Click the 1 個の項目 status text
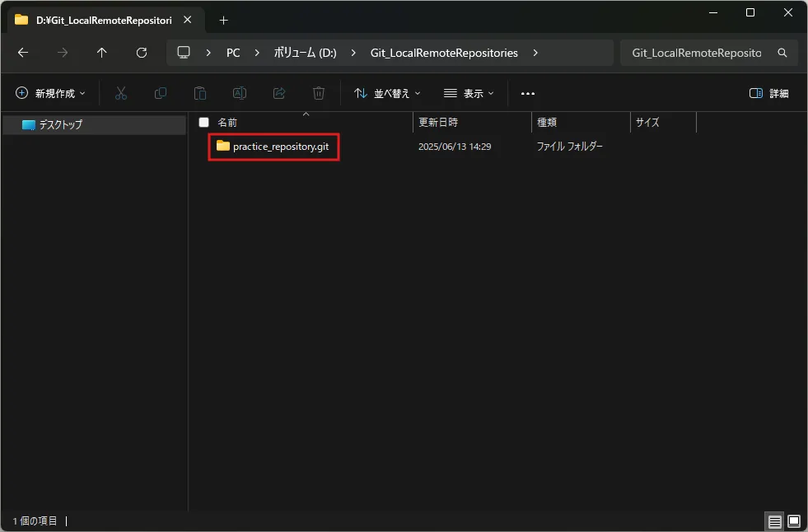808x532 pixels. [x=35, y=521]
